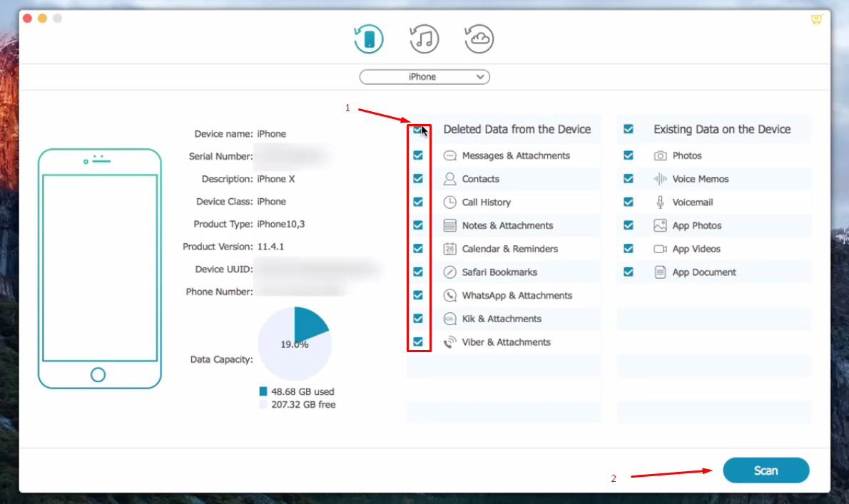Open the iPhone device selector dropdown
Viewport: 849px width, 504px height.
(x=424, y=77)
